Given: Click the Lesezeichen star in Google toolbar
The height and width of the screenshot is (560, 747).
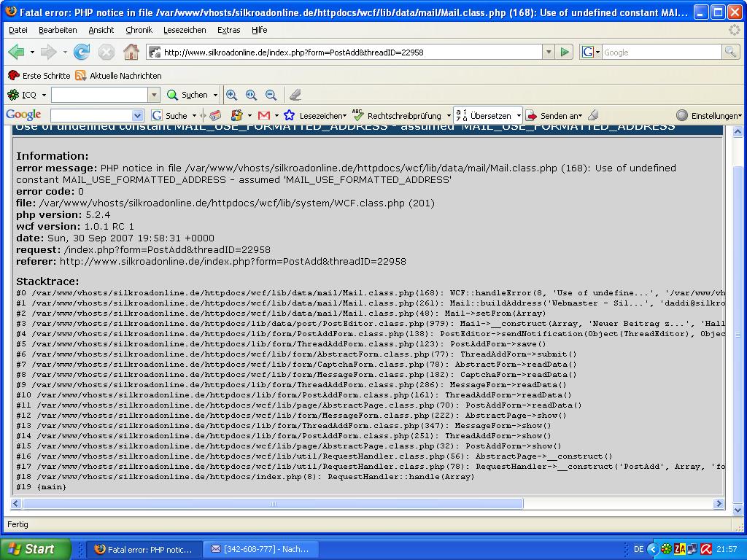Looking at the screenshot, I should (290, 115).
